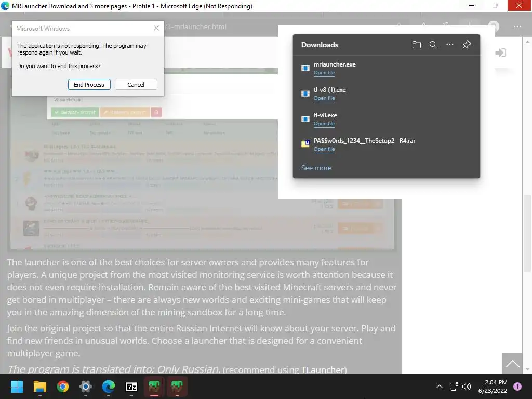Click See more in Downloads
532x399 pixels.
pyautogui.click(x=316, y=168)
